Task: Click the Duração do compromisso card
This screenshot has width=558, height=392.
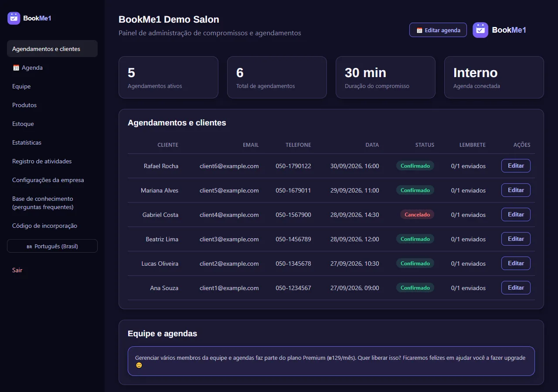Action: 385,77
